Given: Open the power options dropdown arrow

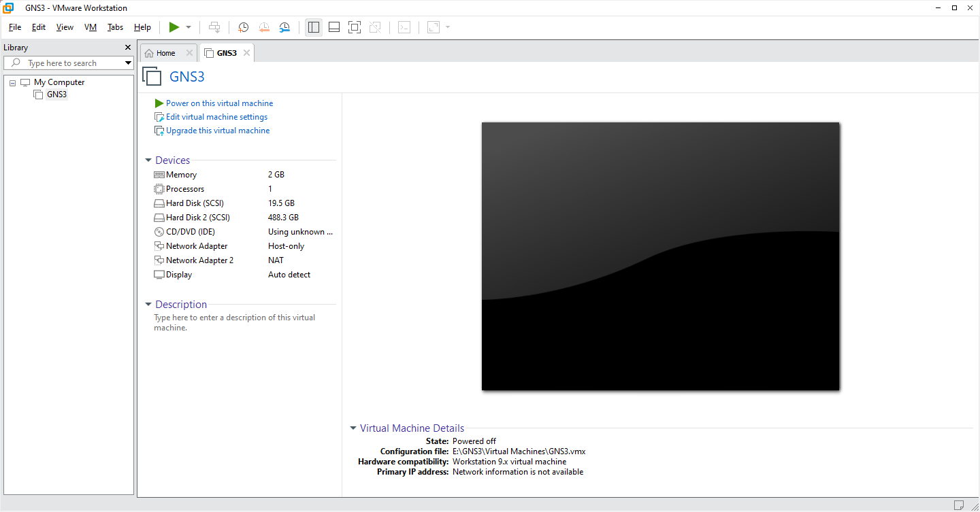Looking at the screenshot, I should click(x=188, y=27).
